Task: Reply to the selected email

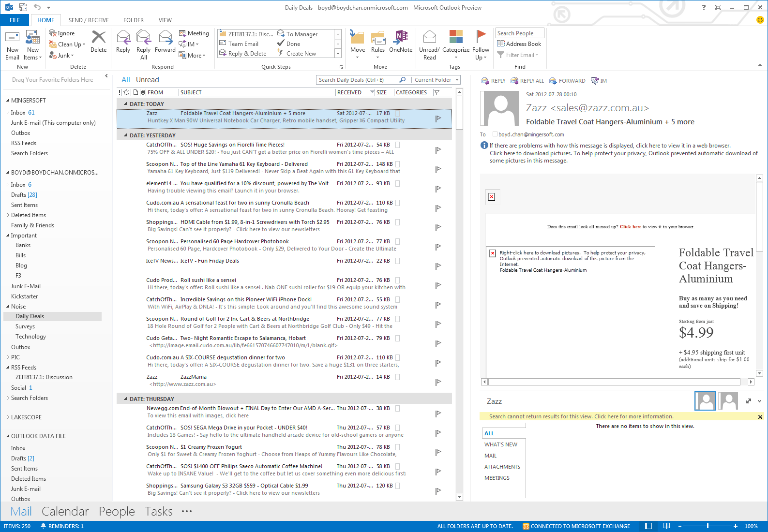Action: coord(123,42)
